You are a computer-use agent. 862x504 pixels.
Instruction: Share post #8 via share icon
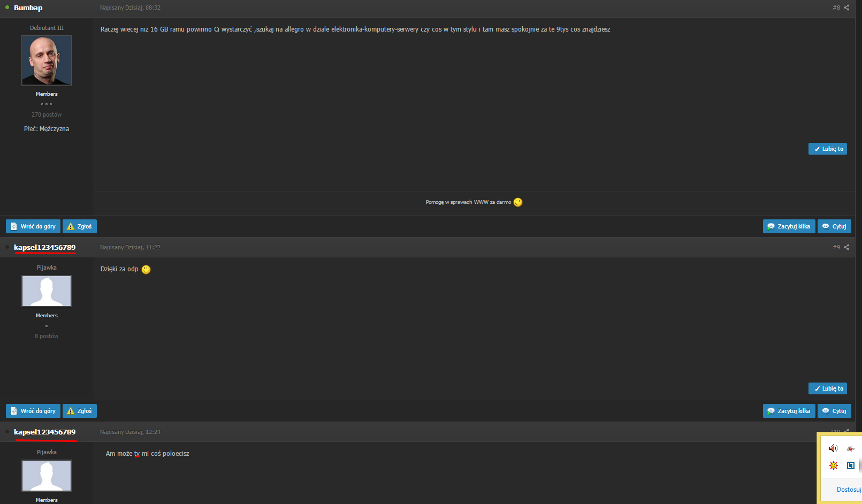point(846,7)
